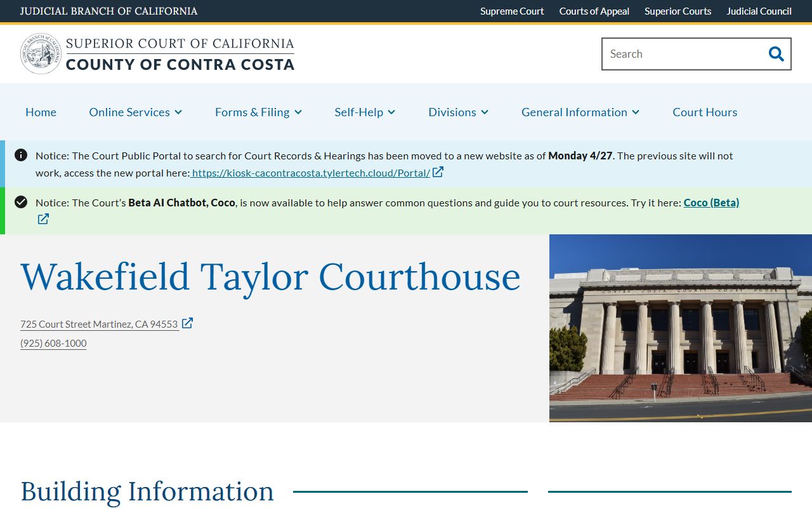Open the Self-Help dropdown
812x508 pixels.
point(365,112)
